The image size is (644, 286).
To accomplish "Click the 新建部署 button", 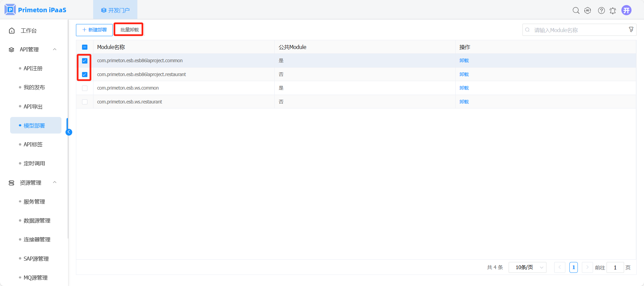I will [94, 30].
